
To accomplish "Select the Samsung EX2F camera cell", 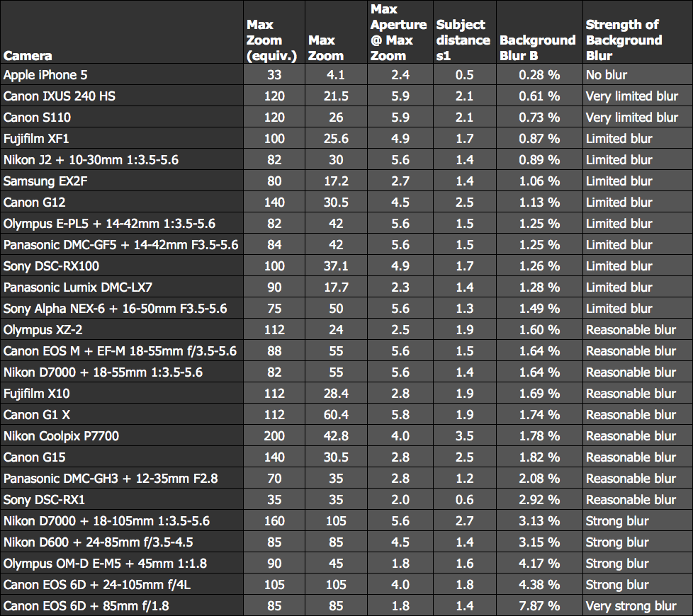I will (122, 181).
